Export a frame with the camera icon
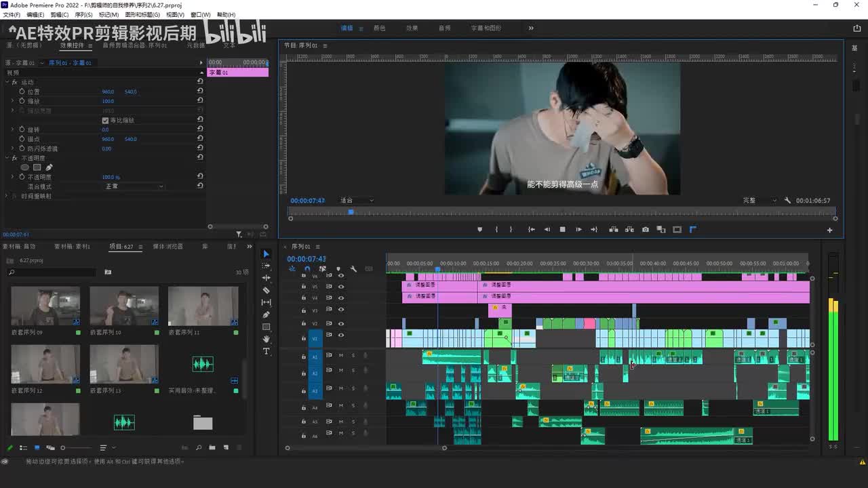This screenshot has height=488, width=868. [646, 230]
